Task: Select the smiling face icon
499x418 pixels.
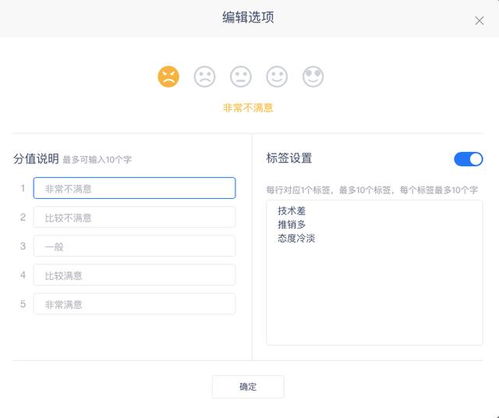Action: tap(277, 77)
